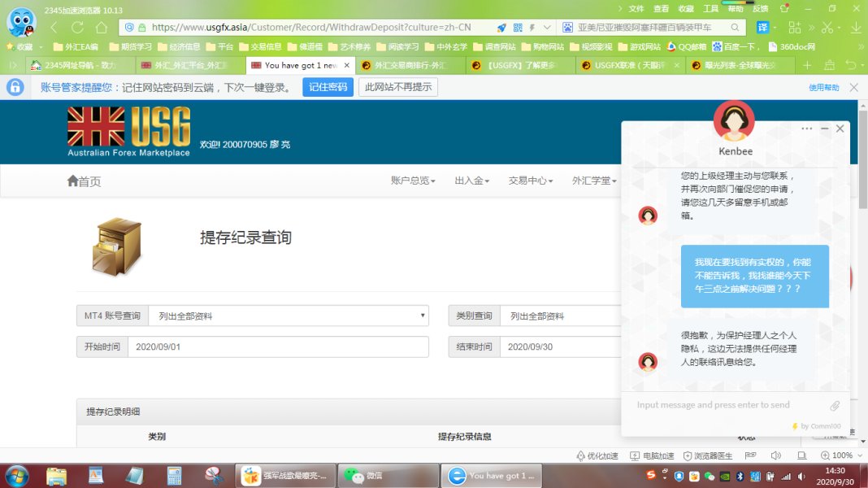The width and height of the screenshot is (868, 488).
Task: Open the chat window's three-dots options menu
Action: pyautogui.click(x=806, y=129)
